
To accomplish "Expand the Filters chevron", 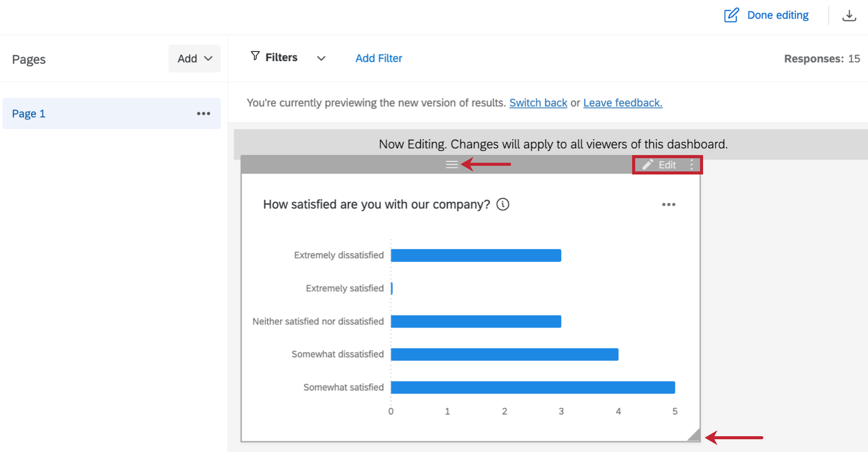I will (321, 58).
